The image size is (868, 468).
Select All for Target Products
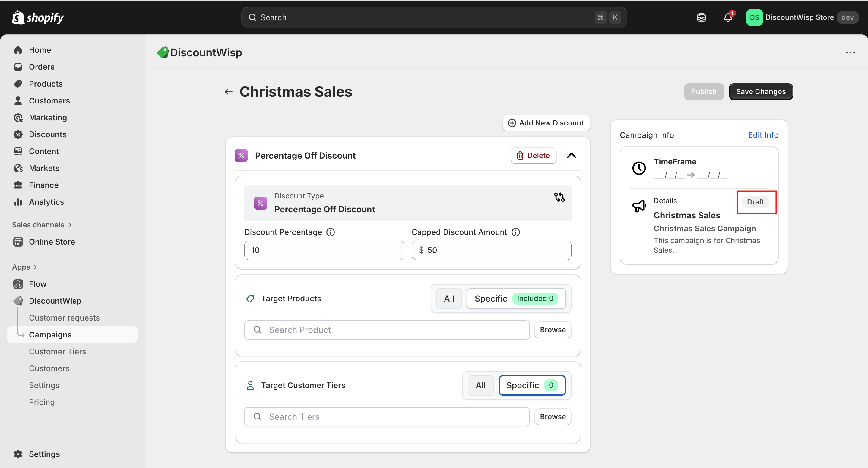pos(449,299)
